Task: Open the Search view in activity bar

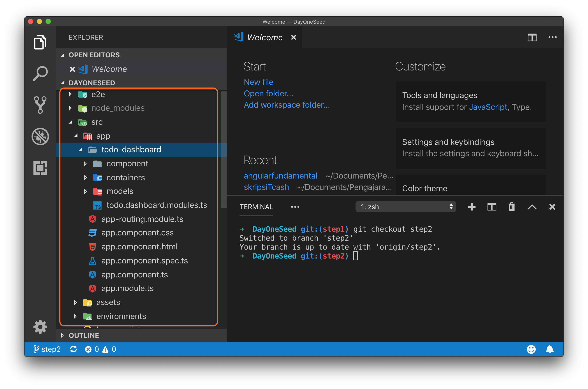Action: pyautogui.click(x=40, y=74)
